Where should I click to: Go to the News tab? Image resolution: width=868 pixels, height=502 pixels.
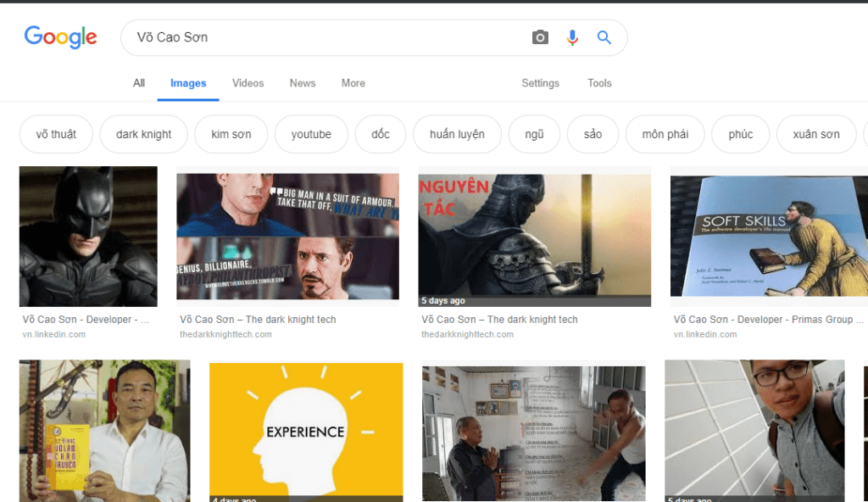[303, 83]
